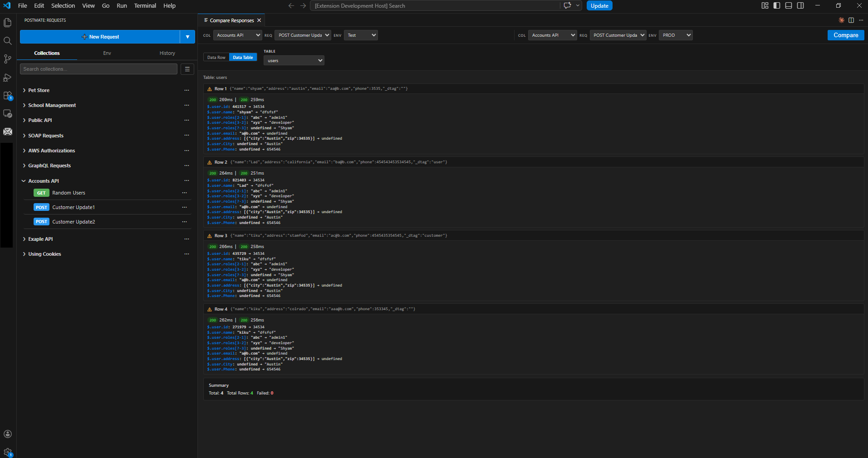The height and width of the screenshot is (458, 868).
Task: Open the Customize Layout icon
Action: click(x=765, y=5)
